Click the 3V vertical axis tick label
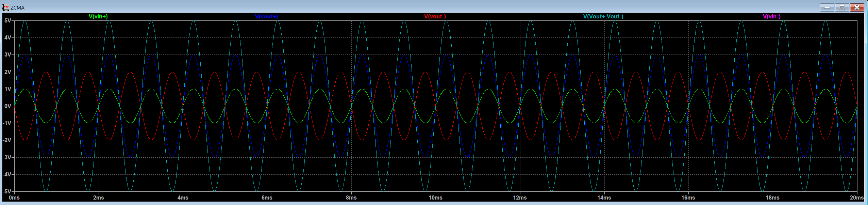The width and height of the screenshot is (868, 205). [x=7, y=54]
